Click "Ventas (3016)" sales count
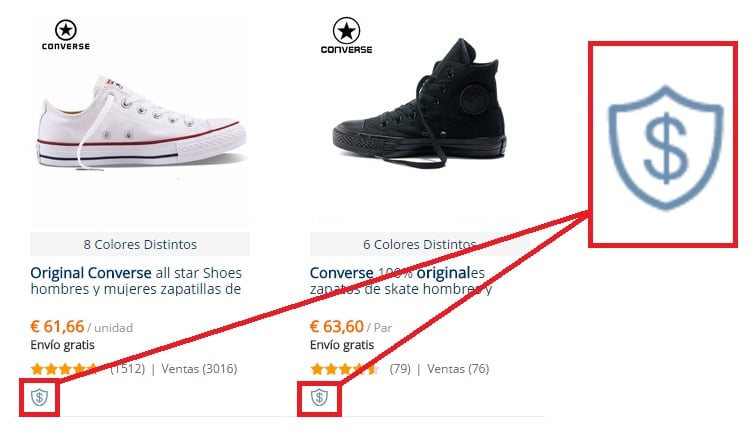Screen dimensions: 753x436 [x=199, y=369]
